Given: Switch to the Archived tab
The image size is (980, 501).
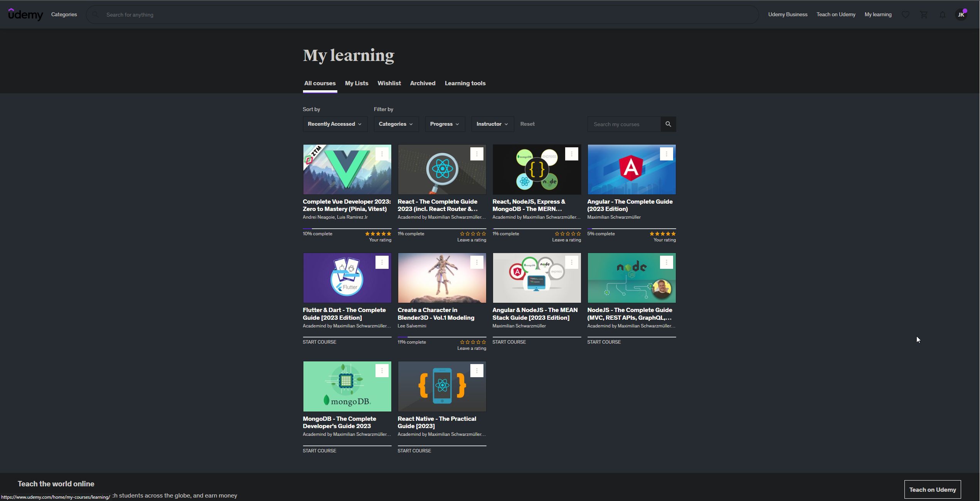Looking at the screenshot, I should (x=423, y=83).
